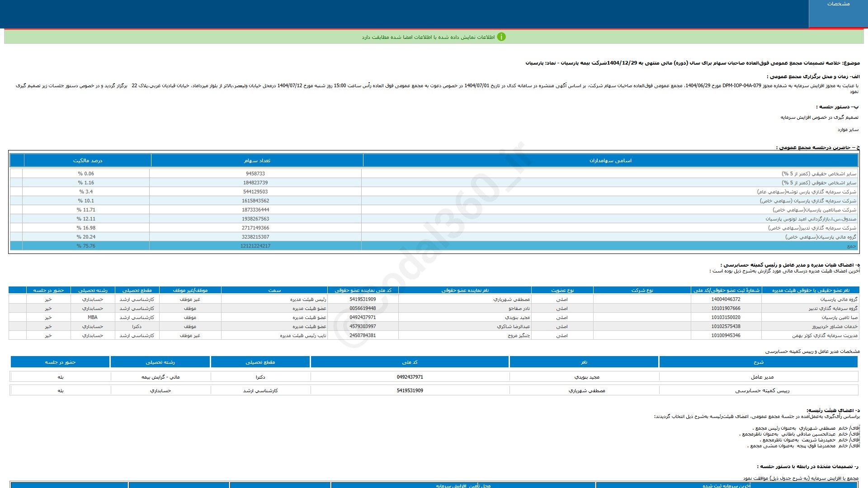
Task: Click the تعداد سهام column header
Action: coord(257,160)
